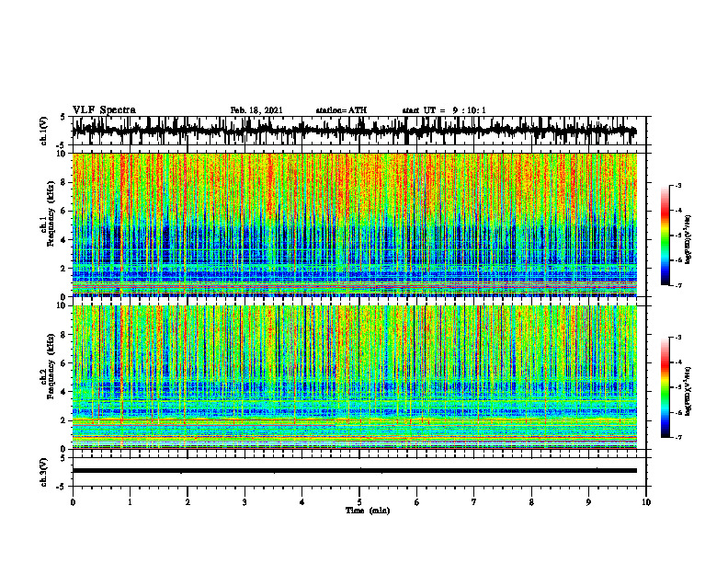
Task: Click the ch.1 color bar log(PSD) title
Action: [x=689, y=240]
